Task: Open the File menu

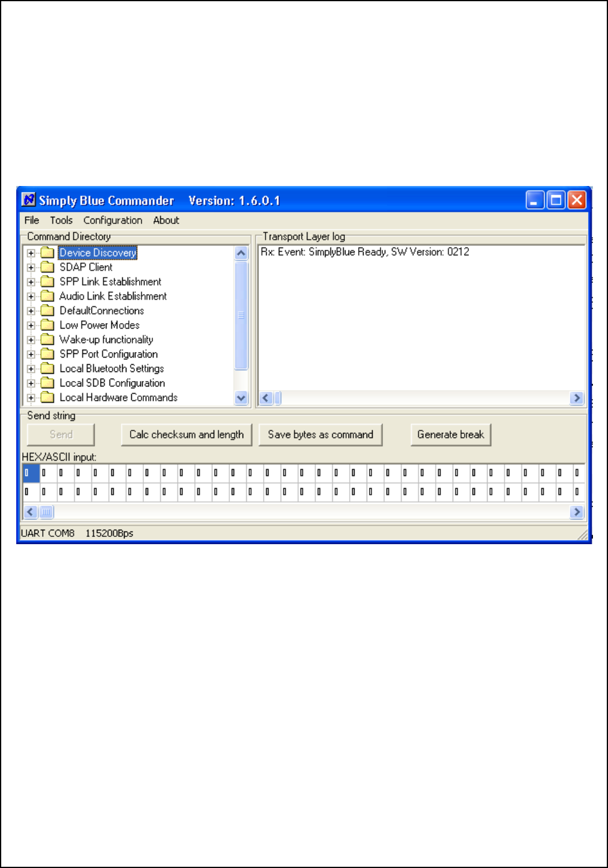Action: (31, 220)
